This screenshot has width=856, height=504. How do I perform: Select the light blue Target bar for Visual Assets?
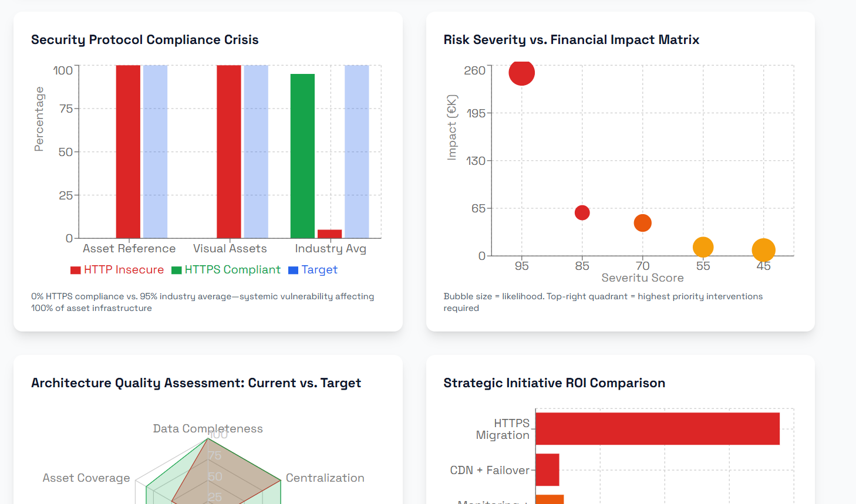point(256,151)
